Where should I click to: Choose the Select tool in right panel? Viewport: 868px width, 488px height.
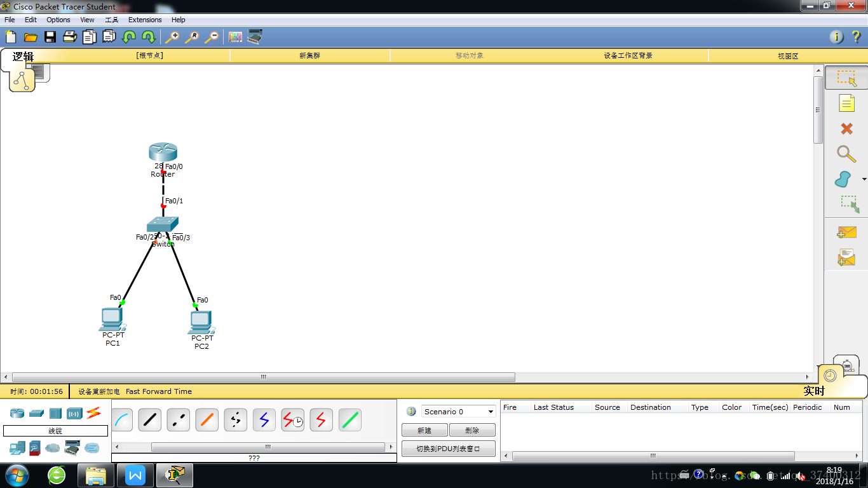(x=846, y=78)
